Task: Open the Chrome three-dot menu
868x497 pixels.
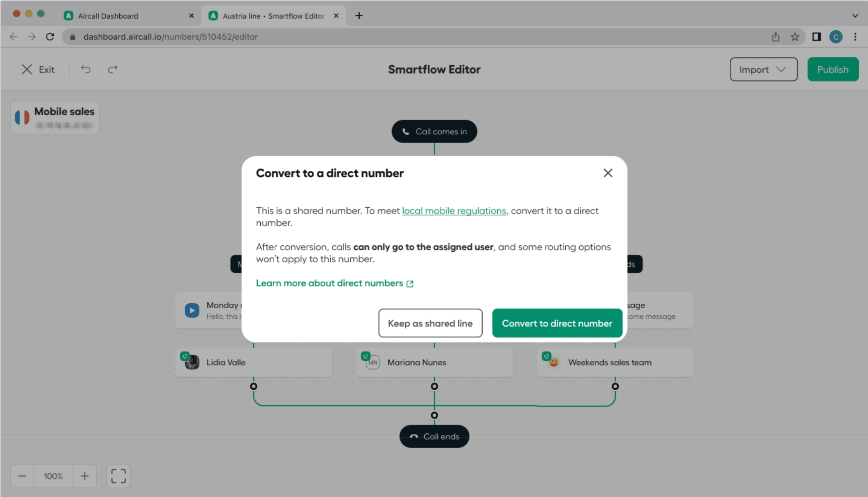Action: (855, 37)
